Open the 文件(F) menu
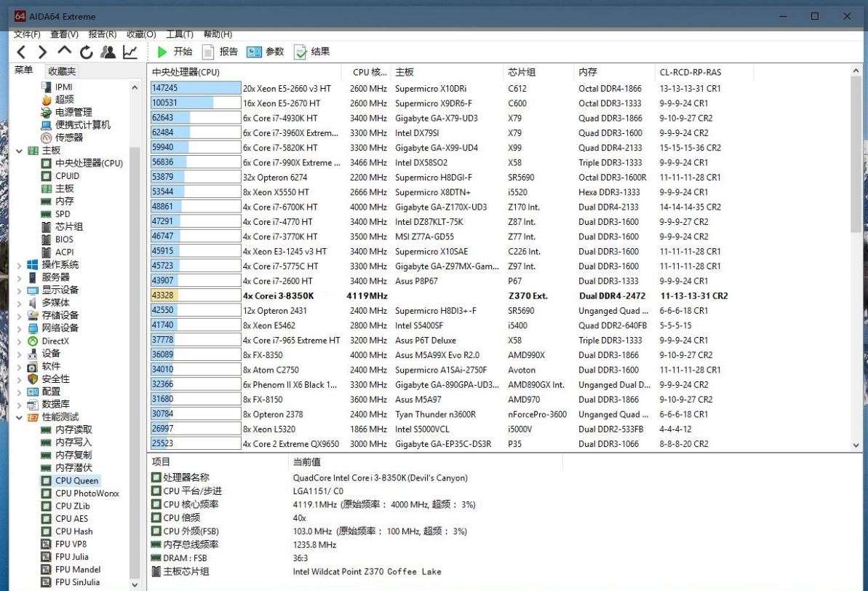Image resolution: width=868 pixels, height=591 pixels. (27, 34)
